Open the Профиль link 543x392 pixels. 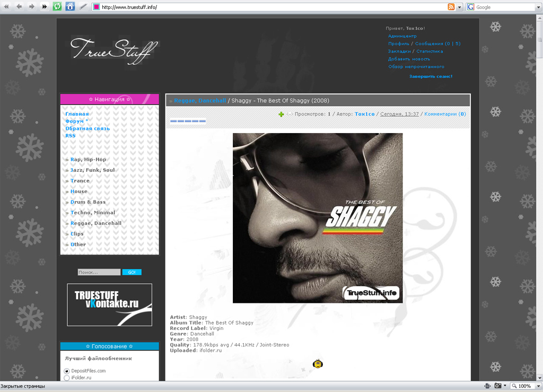click(x=399, y=43)
